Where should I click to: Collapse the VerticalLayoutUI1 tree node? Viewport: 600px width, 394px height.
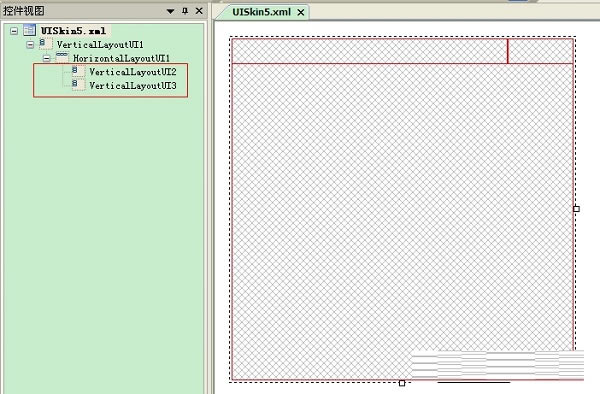pos(30,45)
